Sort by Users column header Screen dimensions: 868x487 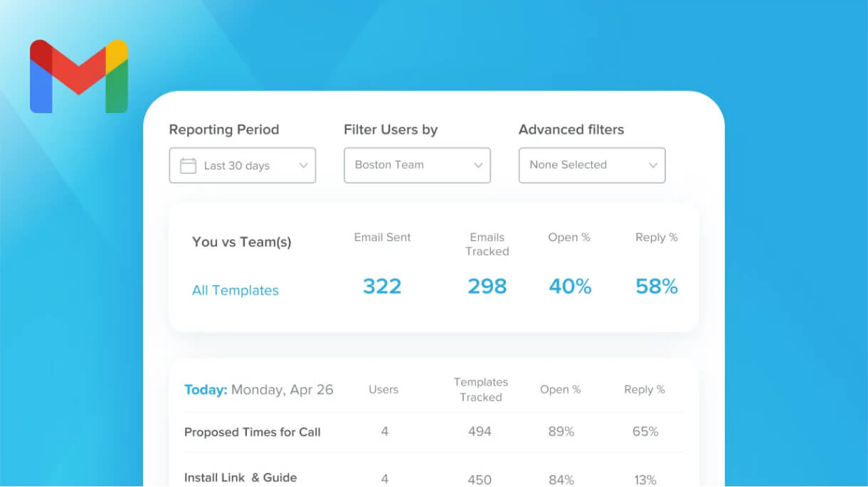click(x=383, y=390)
